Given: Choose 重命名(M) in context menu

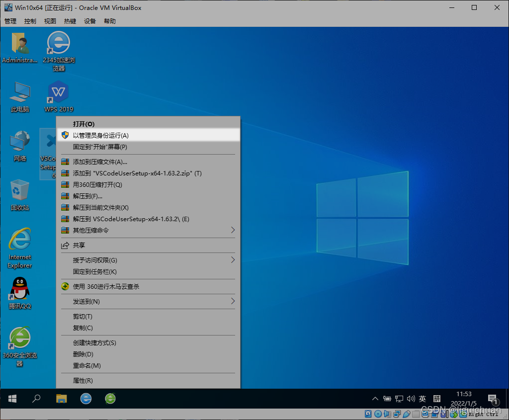Looking at the screenshot, I should (x=148, y=365).
